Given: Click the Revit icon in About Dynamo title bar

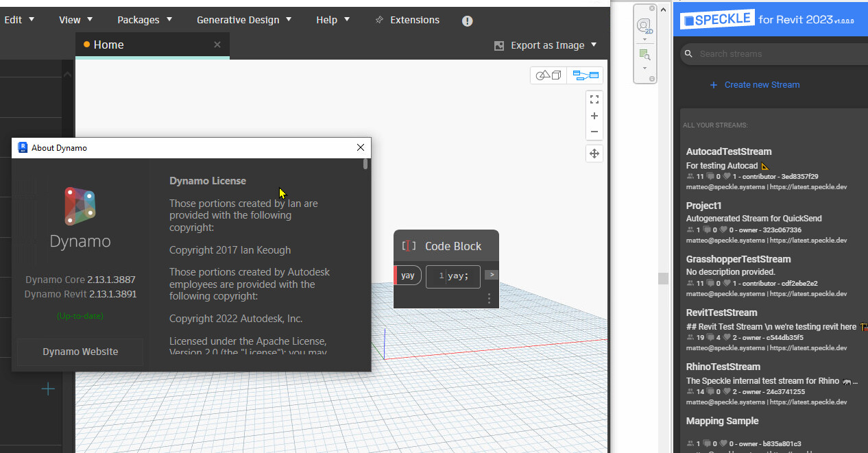Looking at the screenshot, I should tap(23, 147).
